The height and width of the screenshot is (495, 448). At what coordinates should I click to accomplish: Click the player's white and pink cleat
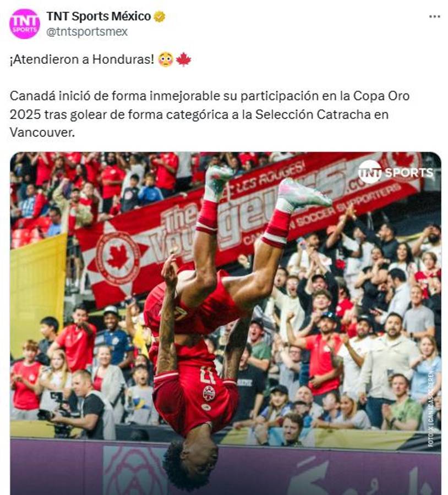(304, 194)
